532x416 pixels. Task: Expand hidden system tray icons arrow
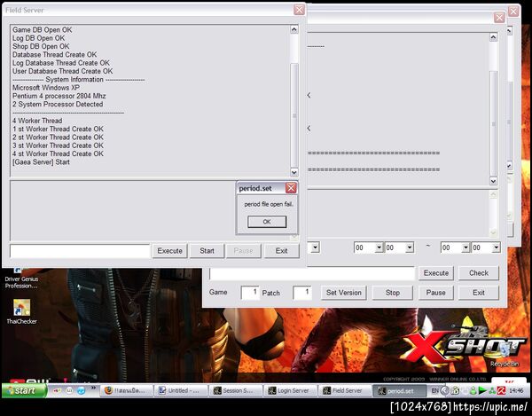[445, 391]
